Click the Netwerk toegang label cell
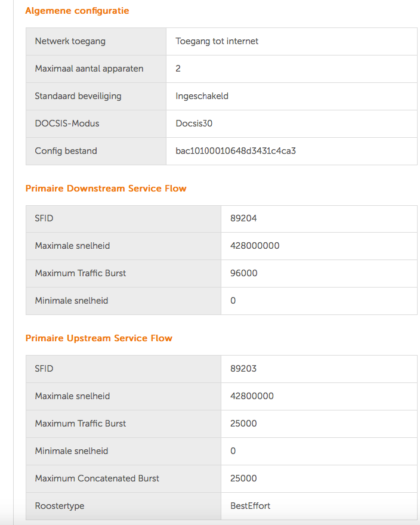This screenshot has width=420, height=525. [x=96, y=42]
